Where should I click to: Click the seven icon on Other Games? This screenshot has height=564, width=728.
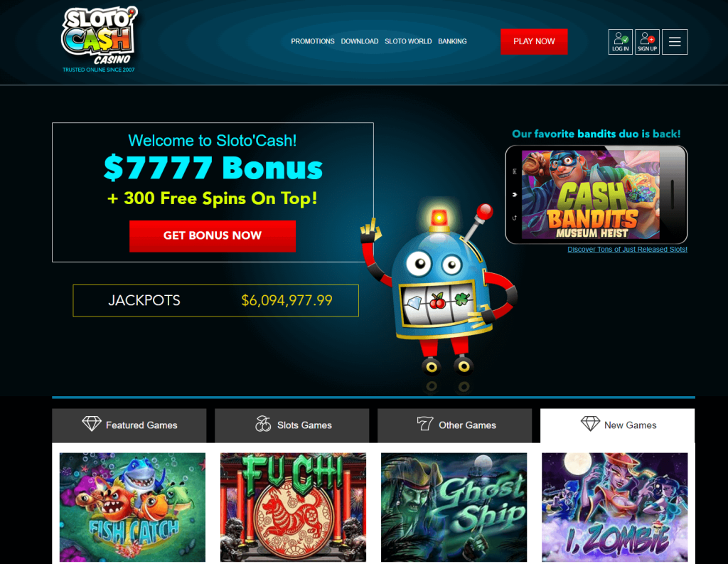click(x=425, y=423)
